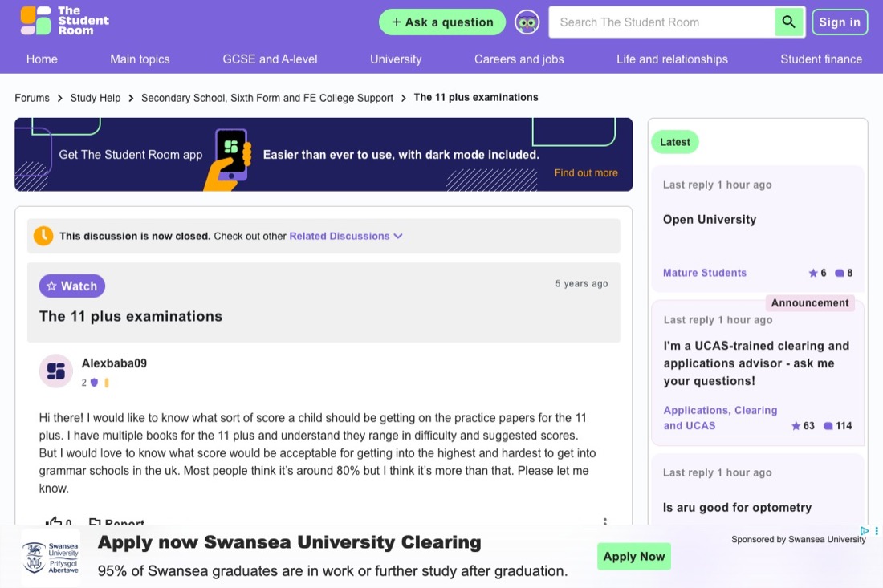Expand the Related Discussions dropdown
883x588 pixels.
tap(346, 237)
